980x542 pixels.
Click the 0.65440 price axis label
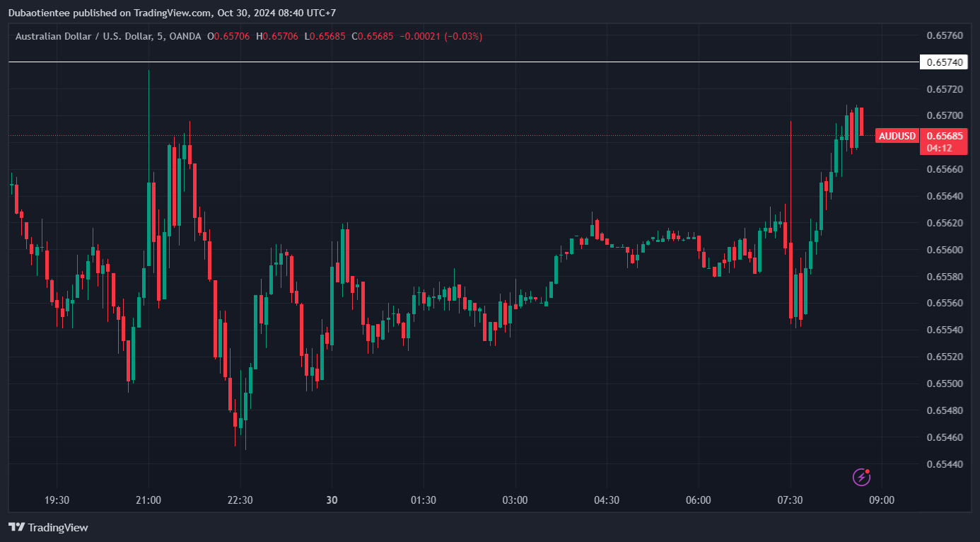click(944, 464)
